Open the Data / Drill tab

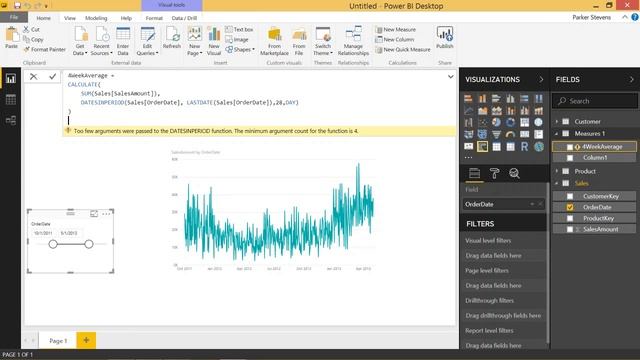point(184,18)
